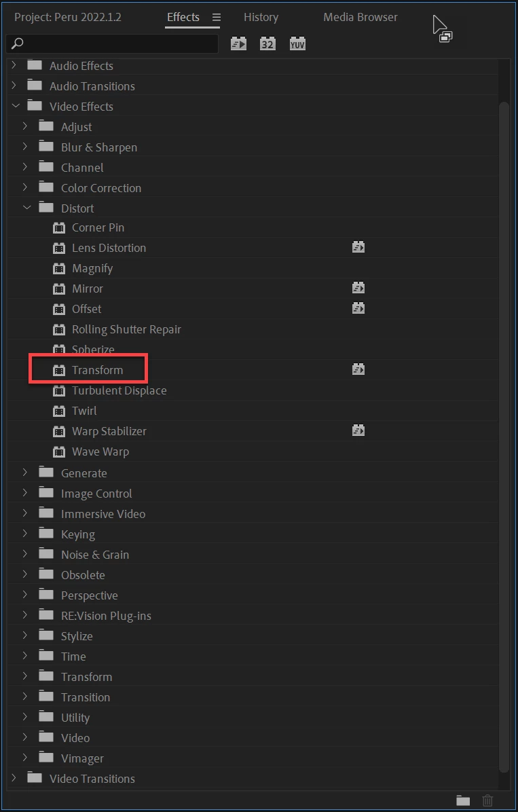Select the Mirror effect icon
The height and width of the screenshot is (812, 518).
[x=59, y=289]
